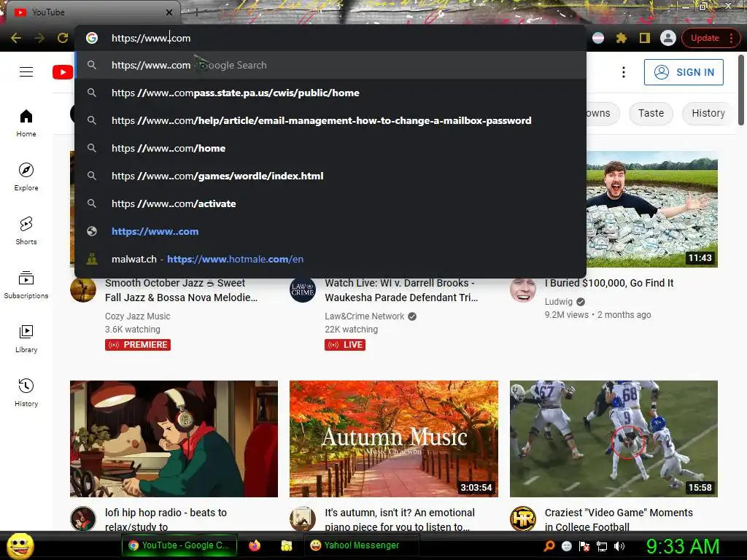Screen dimensions: 747x560
Task: Click the Ludwig channel name
Action: tap(558, 301)
